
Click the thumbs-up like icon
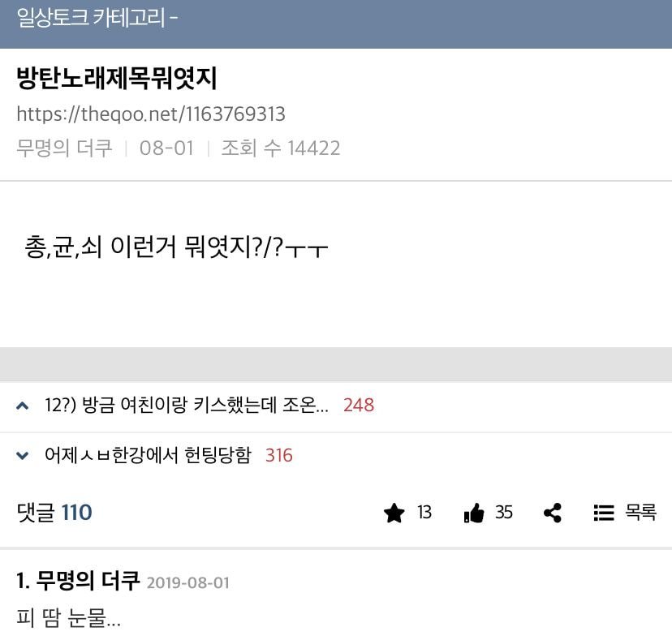474,513
